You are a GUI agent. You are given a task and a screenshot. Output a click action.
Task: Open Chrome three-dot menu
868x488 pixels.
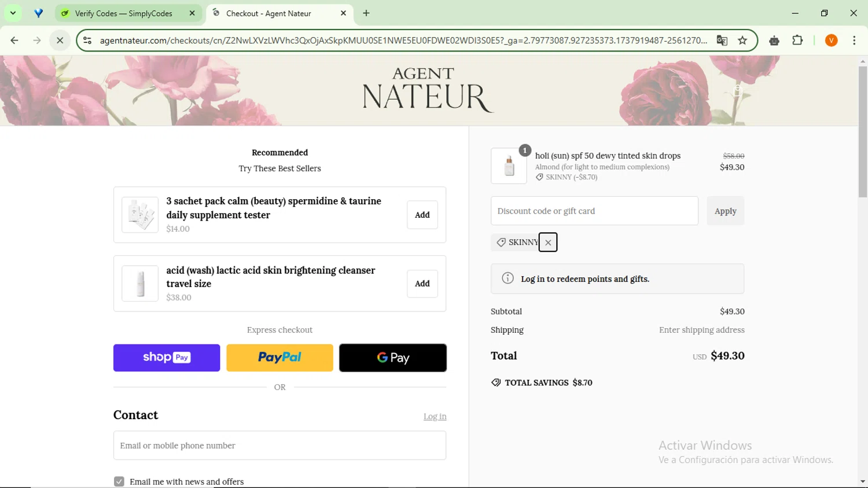[x=854, y=41]
